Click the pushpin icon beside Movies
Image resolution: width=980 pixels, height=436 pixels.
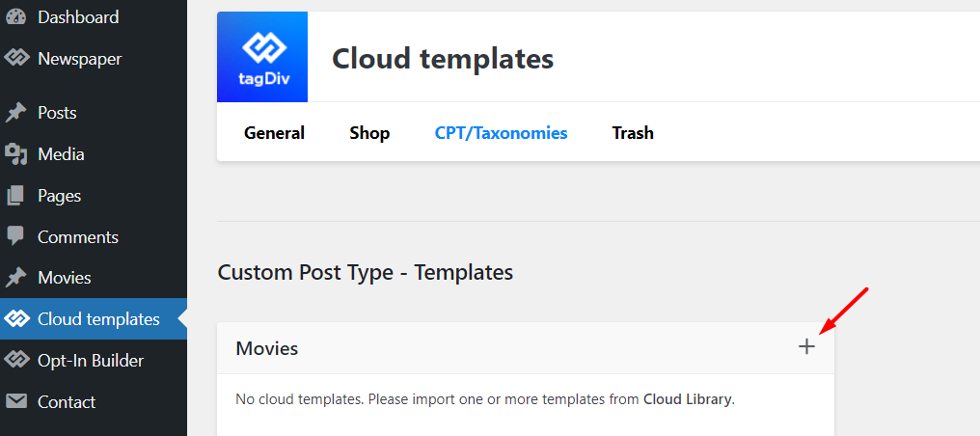(16, 278)
